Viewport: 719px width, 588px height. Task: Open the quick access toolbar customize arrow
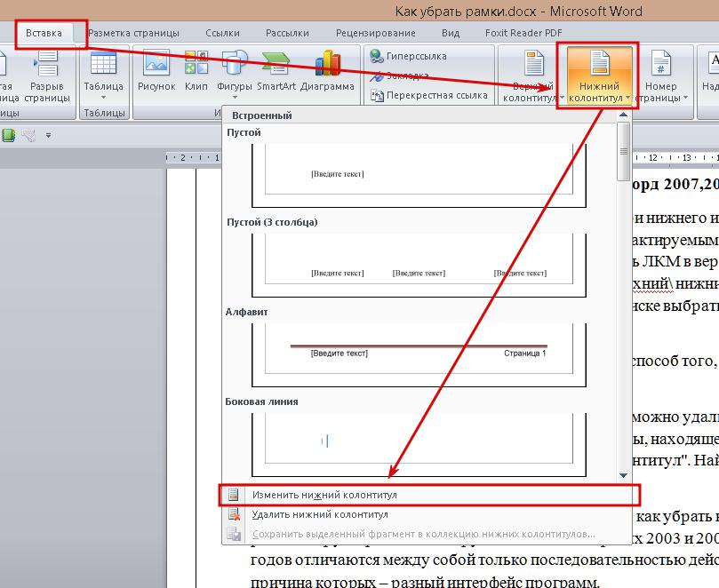point(49,136)
